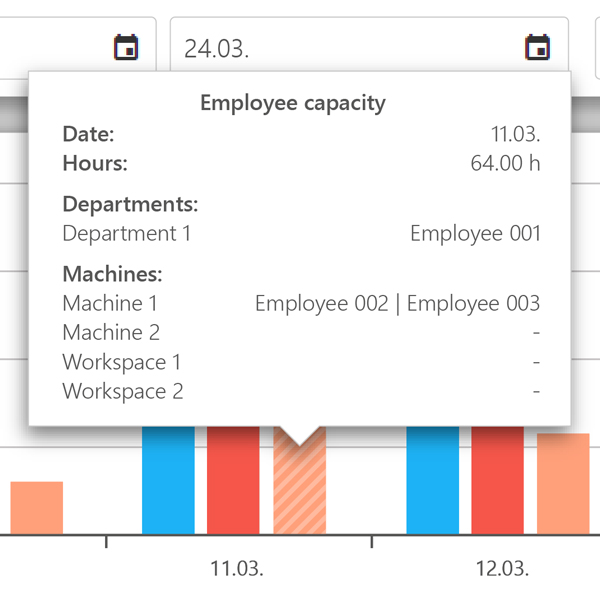This screenshot has height=600, width=600.
Task: Click the 'Machines:' heading
Action: (x=112, y=274)
